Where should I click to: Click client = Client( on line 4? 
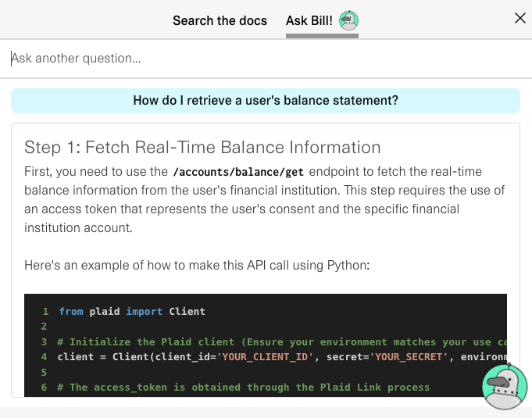(106, 357)
